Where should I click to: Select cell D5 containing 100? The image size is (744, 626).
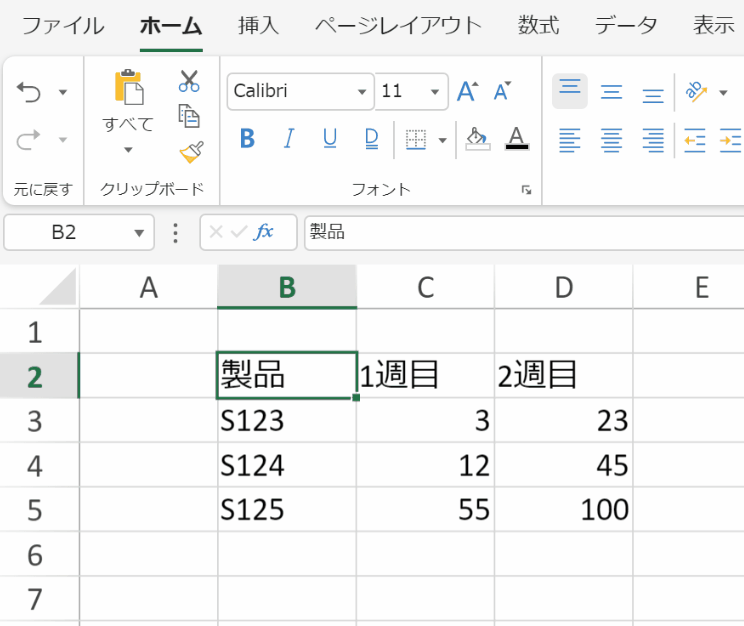[564, 510]
